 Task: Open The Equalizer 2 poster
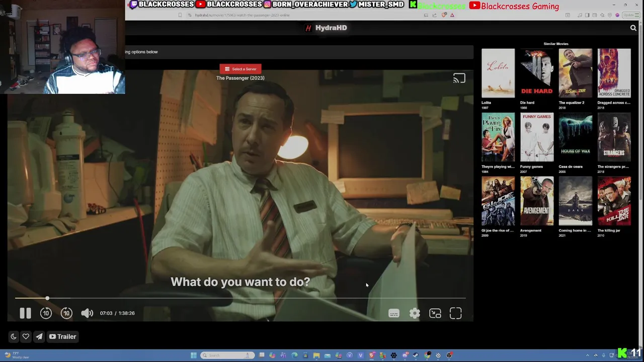(576, 73)
